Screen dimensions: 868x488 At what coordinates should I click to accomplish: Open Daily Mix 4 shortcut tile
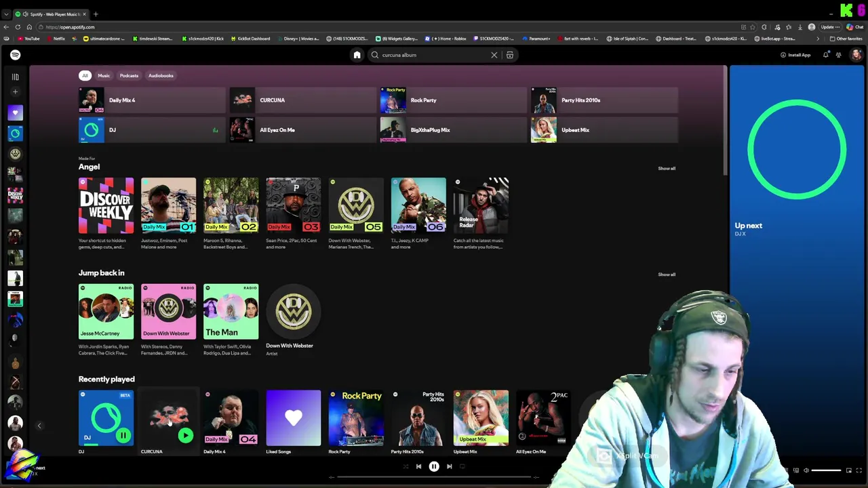(x=152, y=100)
